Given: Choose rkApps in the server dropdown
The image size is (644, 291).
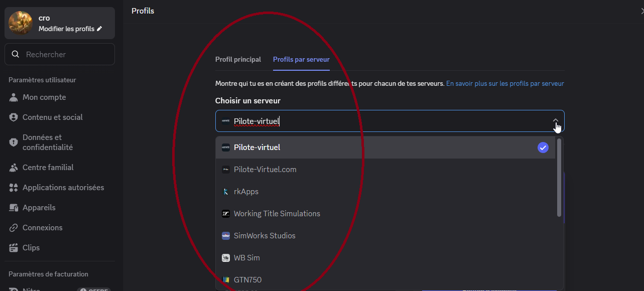Looking at the screenshot, I should 246,192.
